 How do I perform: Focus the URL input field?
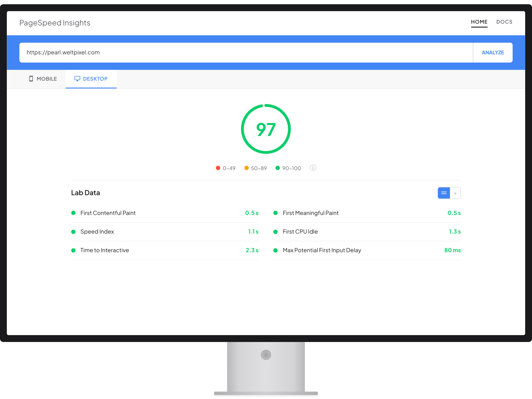pyautogui.click(x=246, y=53)
